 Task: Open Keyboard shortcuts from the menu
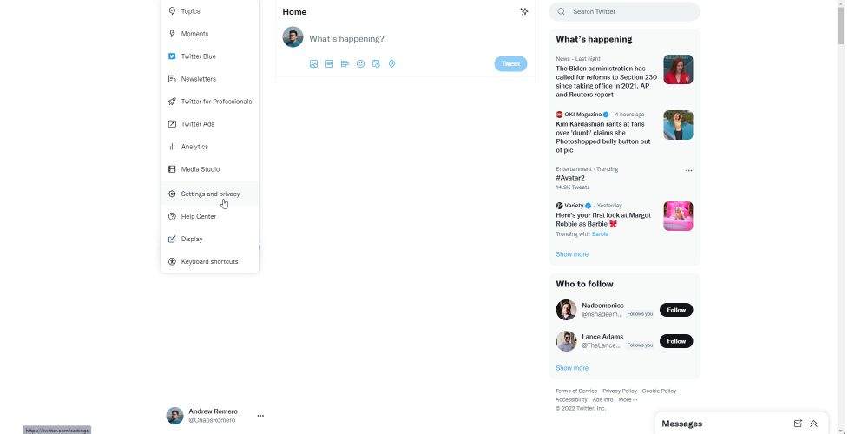210,261
